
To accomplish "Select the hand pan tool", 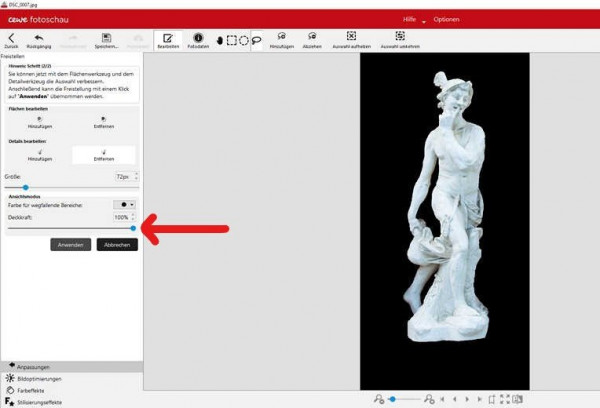I will (220, 41).
